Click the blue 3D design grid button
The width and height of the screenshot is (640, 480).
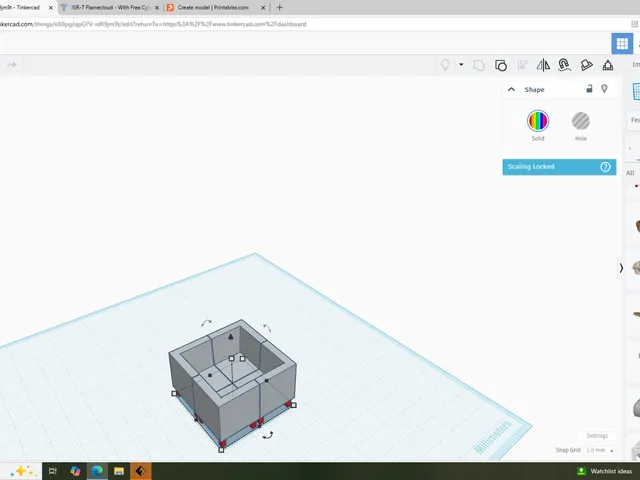pos(622,44)
